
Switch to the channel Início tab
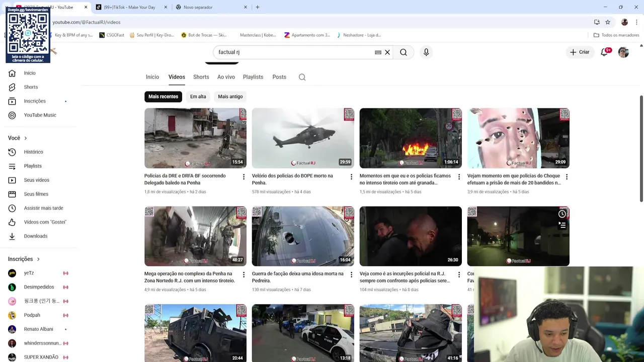152,77
